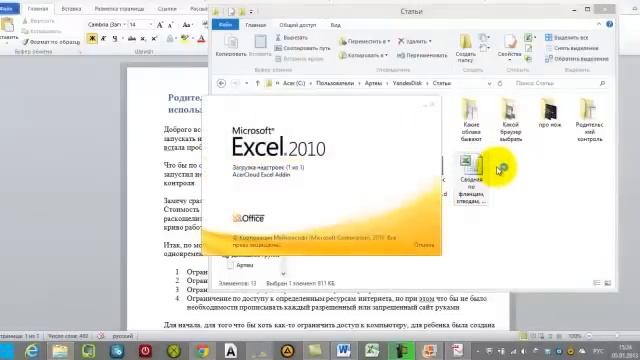Click Скопировать путь in Explorer ribbon

pyautogui.click(x=302, y=48)
